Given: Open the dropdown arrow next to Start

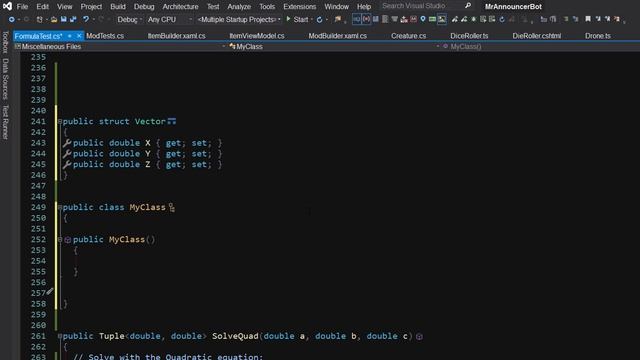Looking at the screenshot, I should [312, 20].
